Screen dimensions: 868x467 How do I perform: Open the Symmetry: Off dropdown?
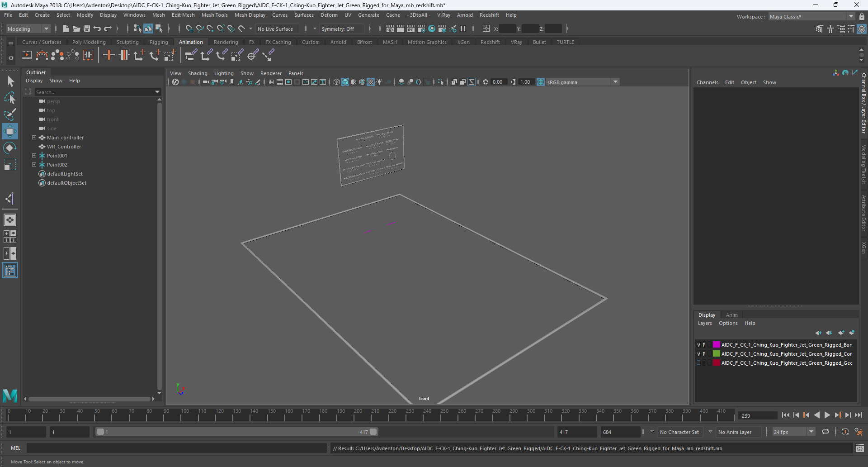pyautogui.click(x=341, y=29)
